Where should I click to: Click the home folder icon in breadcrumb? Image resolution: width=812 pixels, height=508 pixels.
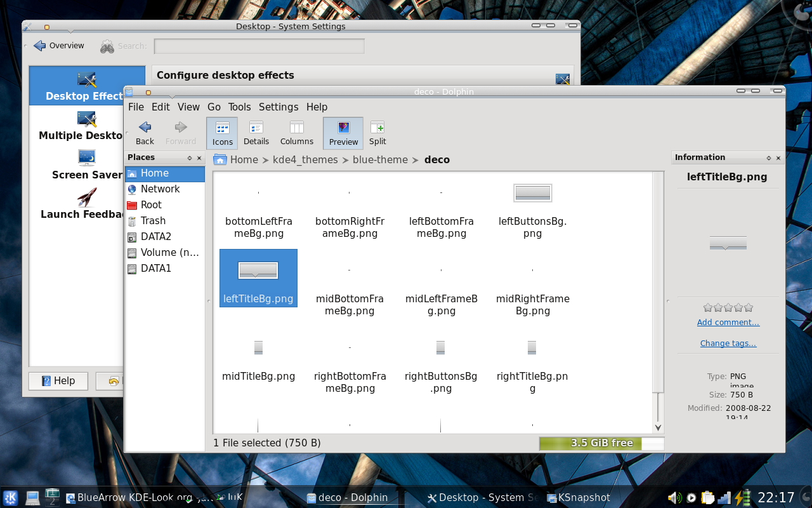220,159
